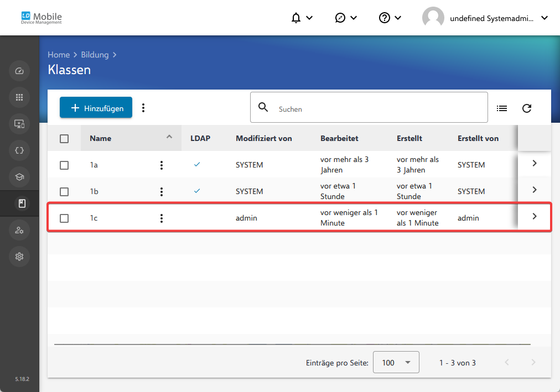Open the dashboard speedometer sidebar icon
560x392 pixels.
pos(19,71)
